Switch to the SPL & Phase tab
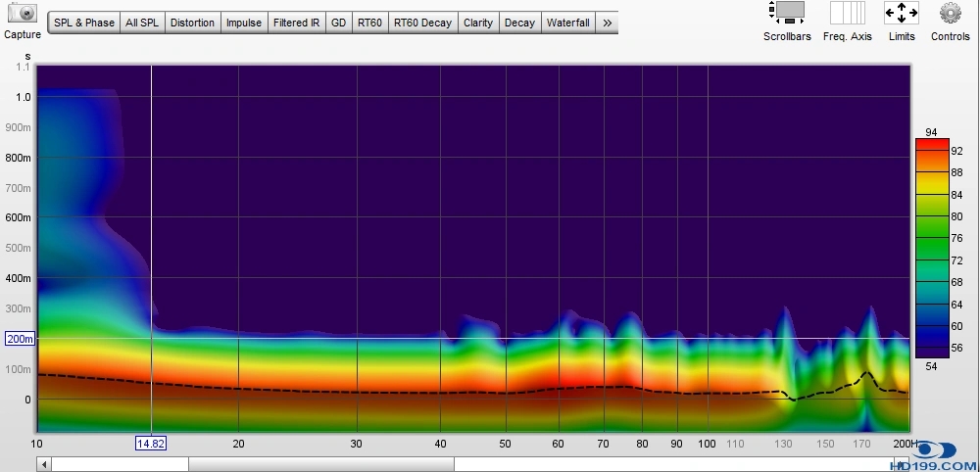This screenshot has height=472, width=980. pyautogui.click(x=84, y=23)
